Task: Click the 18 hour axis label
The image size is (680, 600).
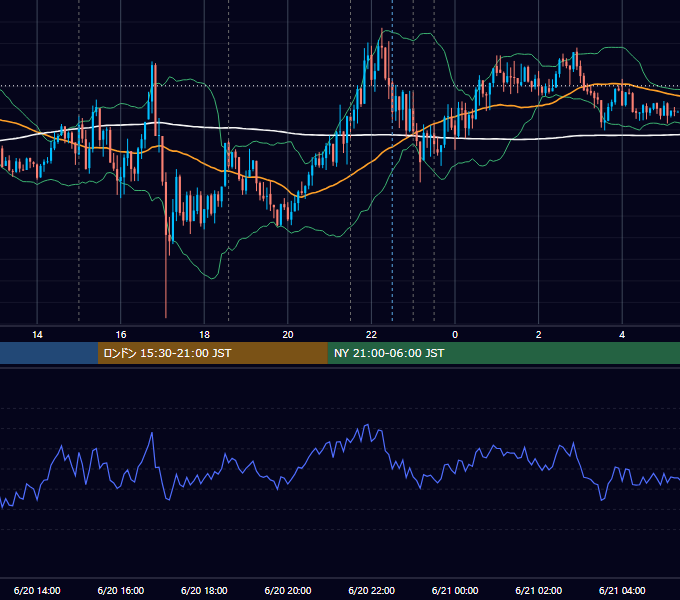Action: coord(204,335)
